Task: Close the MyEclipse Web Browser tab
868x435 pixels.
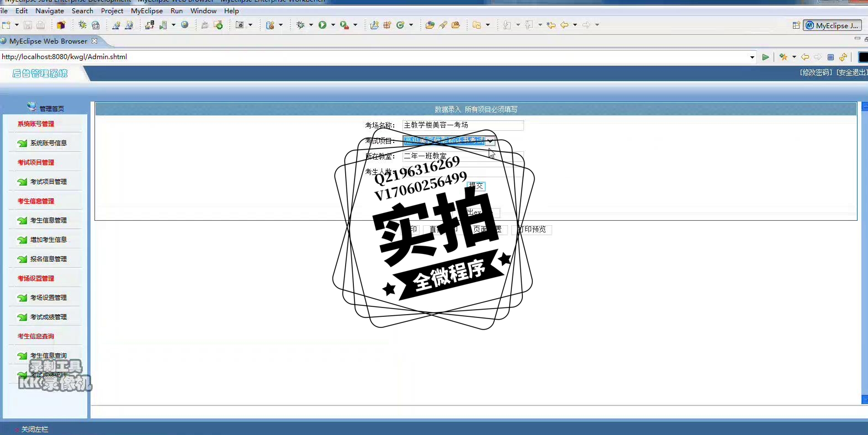Action: pyautogui.click(x=94, y=41)
